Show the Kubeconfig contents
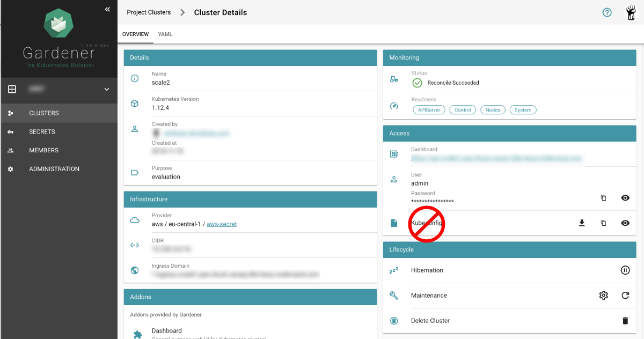Image resolution: width=644 pixels, height=339 pixels. (625, 223)
